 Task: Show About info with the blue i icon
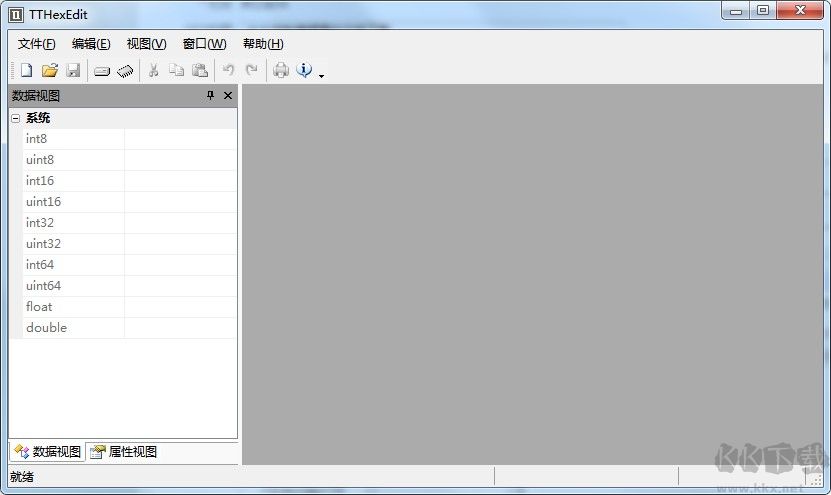[304, 70]
